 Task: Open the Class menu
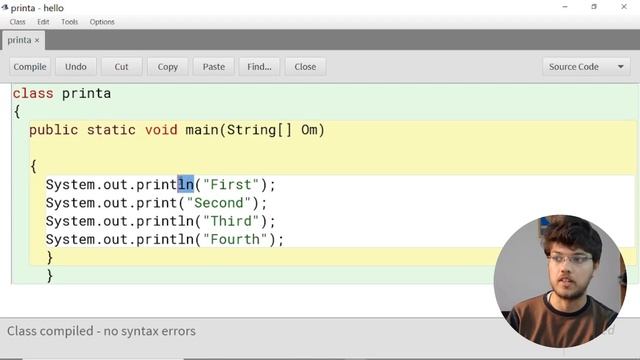(x=18, y=22)
